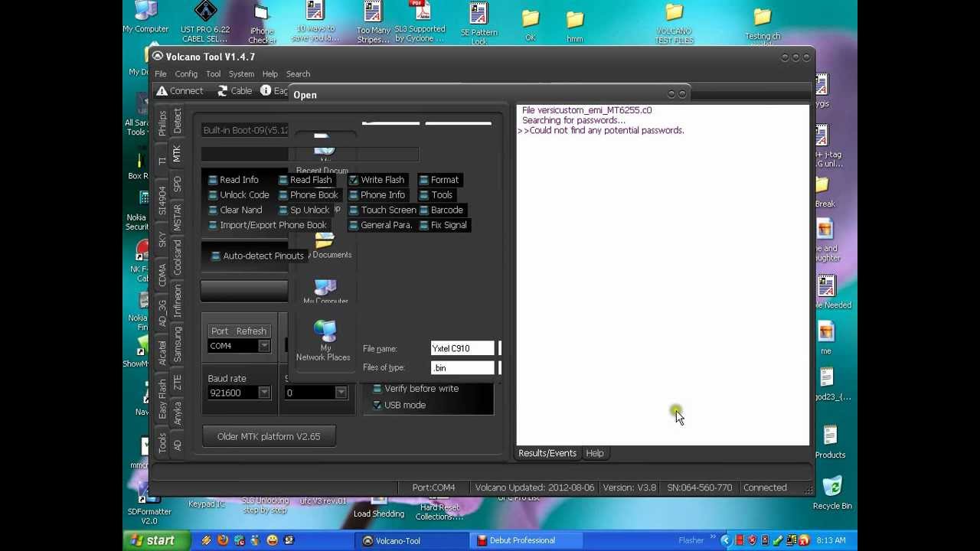
Task: Open UST PRO 6.22 desktop shortcut
Action: point(205,21)
